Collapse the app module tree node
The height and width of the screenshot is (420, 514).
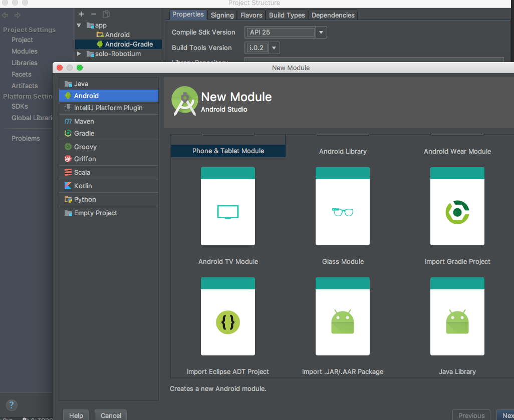[79, 25]
